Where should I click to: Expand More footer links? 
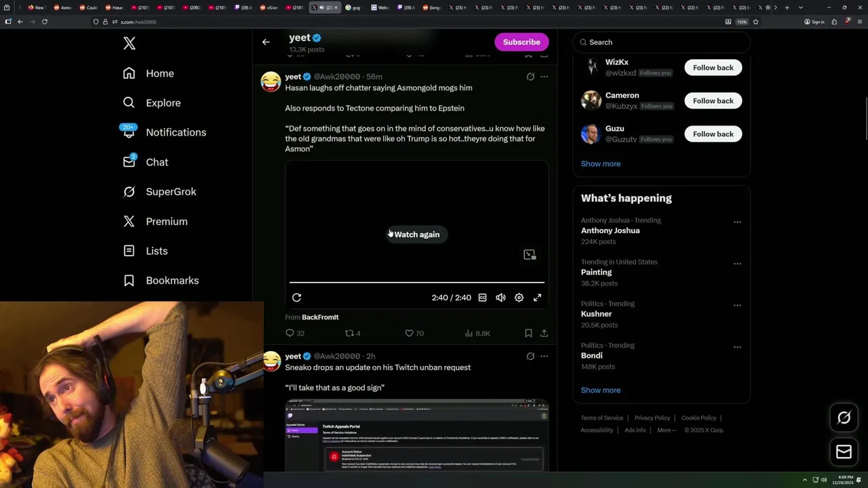tap(667, 430)
